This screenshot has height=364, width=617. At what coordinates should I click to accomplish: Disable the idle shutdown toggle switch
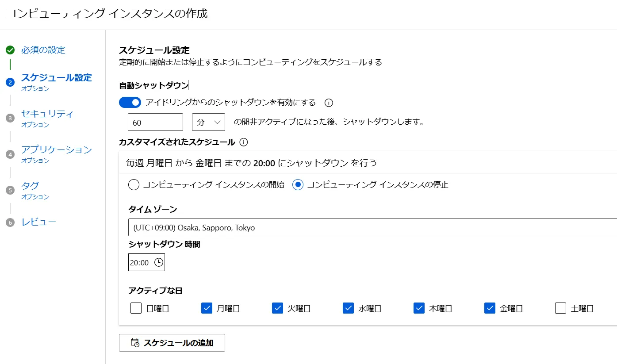click(130, 103)
